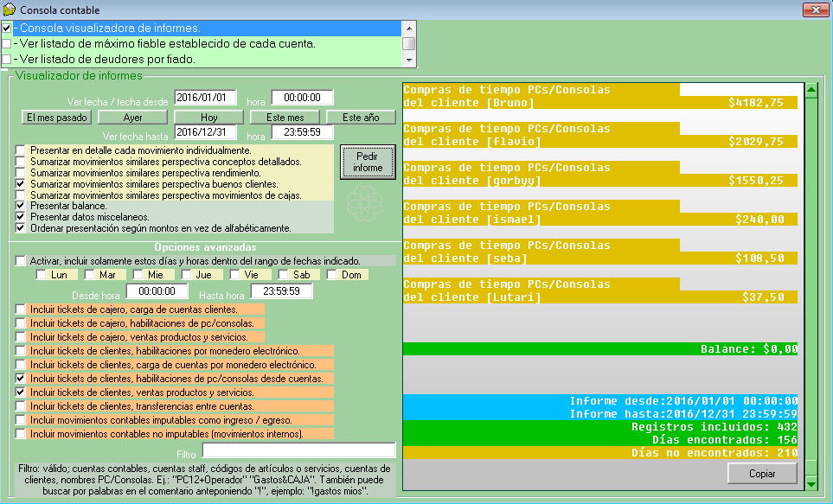
Task: Click the top list scrollbar down arrow
Action: (x=409, y=60)
